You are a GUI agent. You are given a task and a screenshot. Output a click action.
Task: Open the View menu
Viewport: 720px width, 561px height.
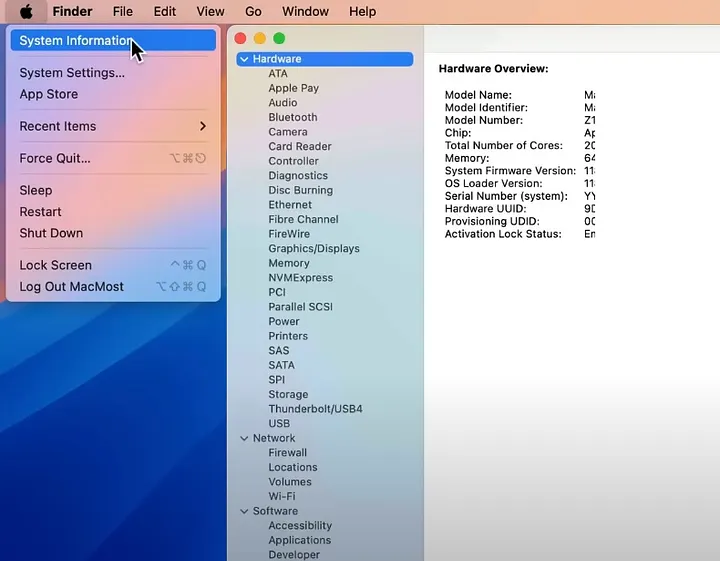210,11
